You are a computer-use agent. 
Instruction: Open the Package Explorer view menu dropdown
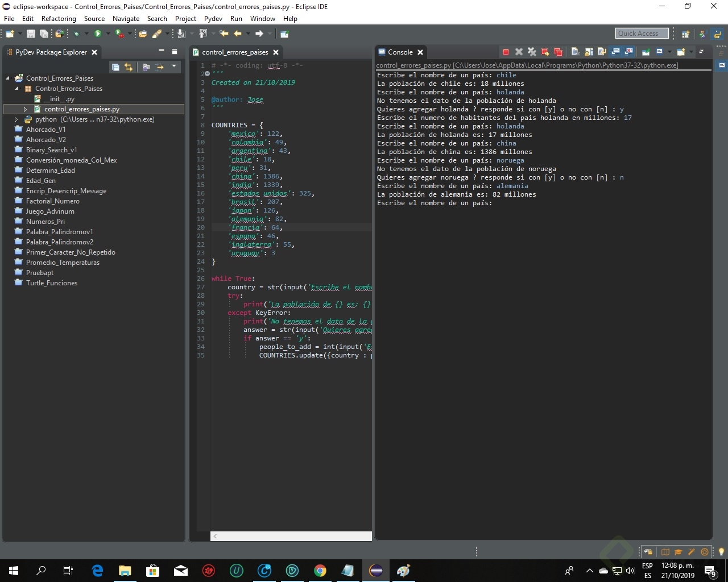point(174,66)
